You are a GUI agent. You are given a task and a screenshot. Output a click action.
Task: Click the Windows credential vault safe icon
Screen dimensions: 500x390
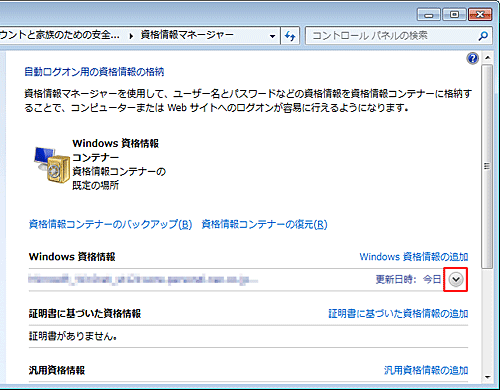52,165
